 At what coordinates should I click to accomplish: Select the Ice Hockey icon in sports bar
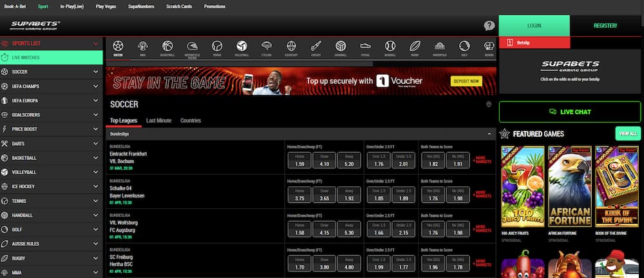[x=291, y=45]
